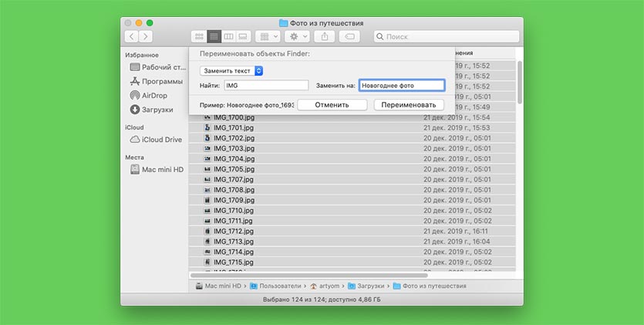Open the gear Action menu dropdown
644x325 pixels.
point(296,36)
